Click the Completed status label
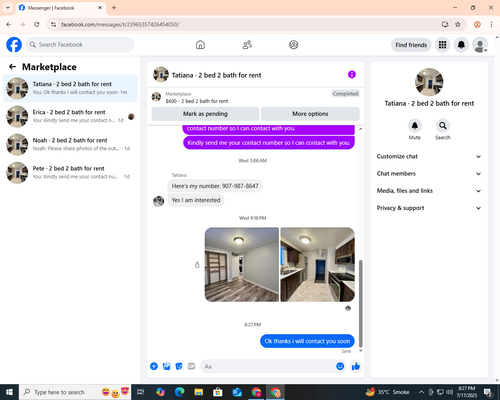Image resolution: width=500 pixels, height=400 pixels. point(345,94)
